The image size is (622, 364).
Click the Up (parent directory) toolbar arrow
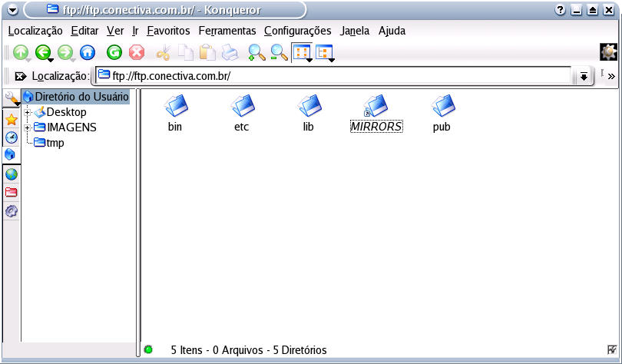[x=21, y=52]
